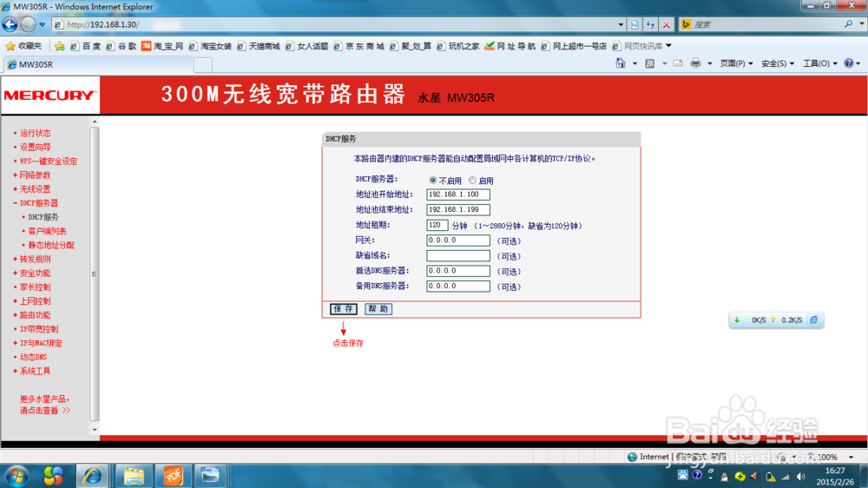Select the 不启用 DHCP radio button
Screen dimensions: 868x488
pos(432,180)
